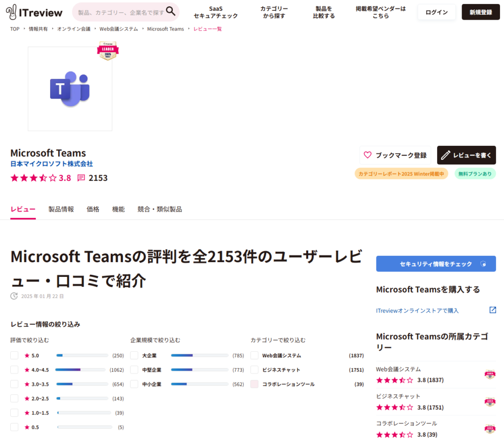504x441 pixels.
Task: Select the レビュー tab
Action: click(23, 209)
